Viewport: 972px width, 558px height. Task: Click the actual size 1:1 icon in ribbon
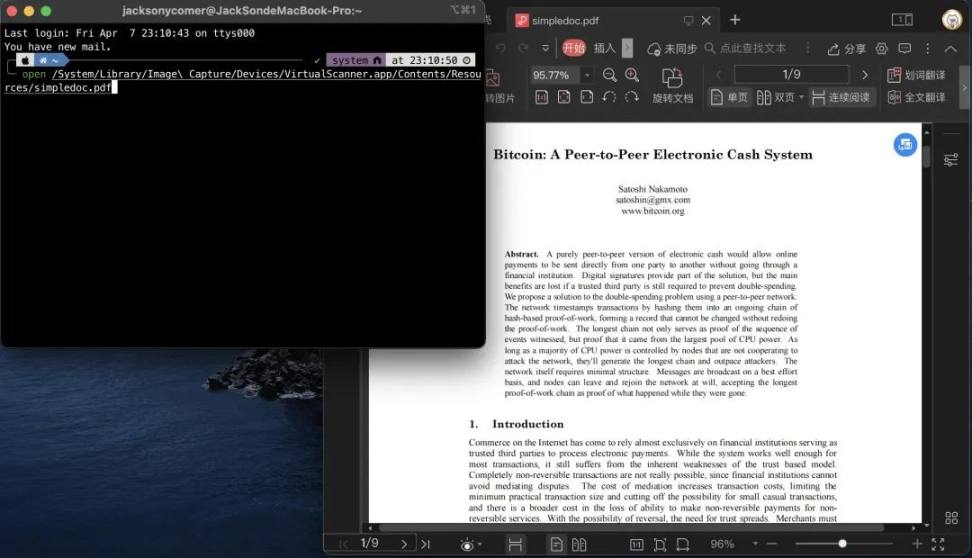coord(541,97)
